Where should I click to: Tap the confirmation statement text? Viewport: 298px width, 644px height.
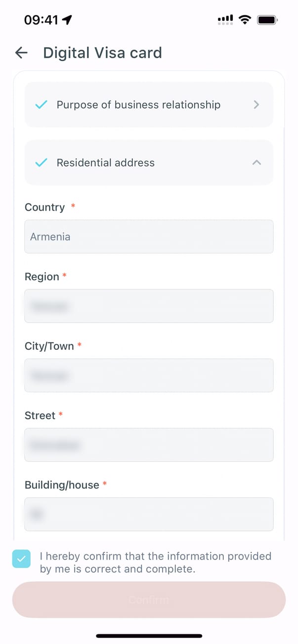tap(155, 563)
